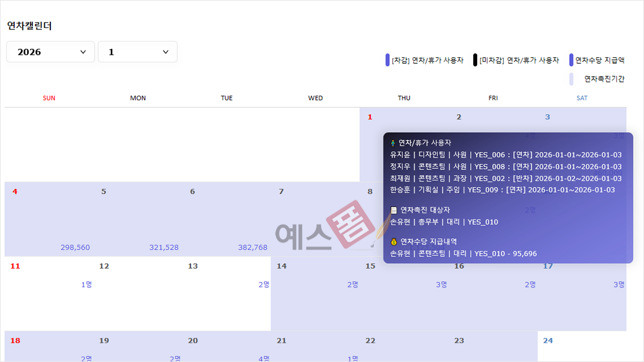Screen dimensions: 644x362
Task: Open the month dropdown showing 1
Action: pyautogui.click(x=138, y=52)
